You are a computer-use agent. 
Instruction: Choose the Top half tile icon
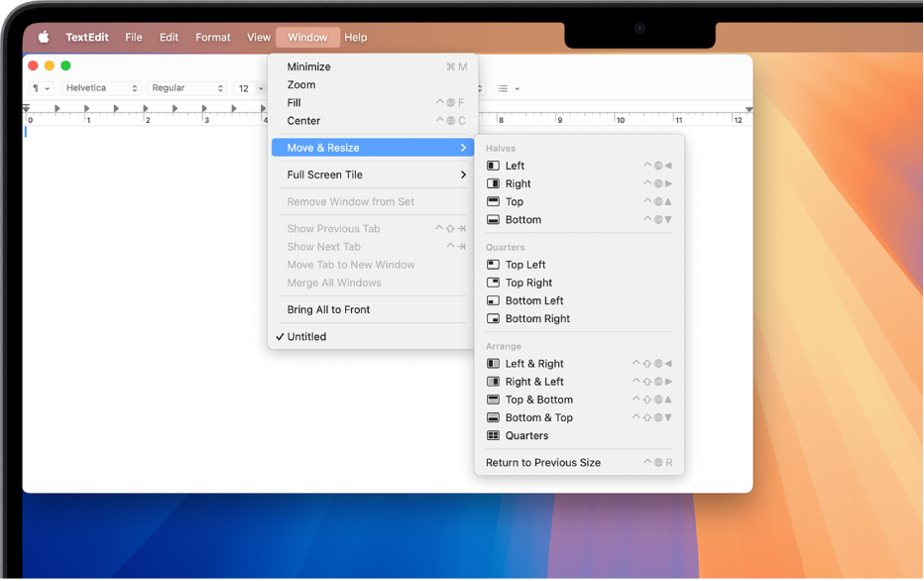[x=493, y=202]
